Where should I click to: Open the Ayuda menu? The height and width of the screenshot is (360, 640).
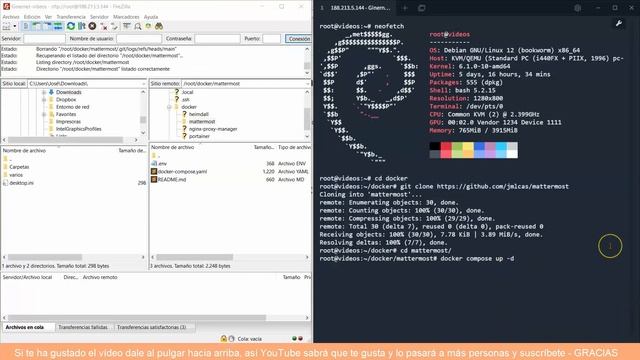click(x=151, y=17)
